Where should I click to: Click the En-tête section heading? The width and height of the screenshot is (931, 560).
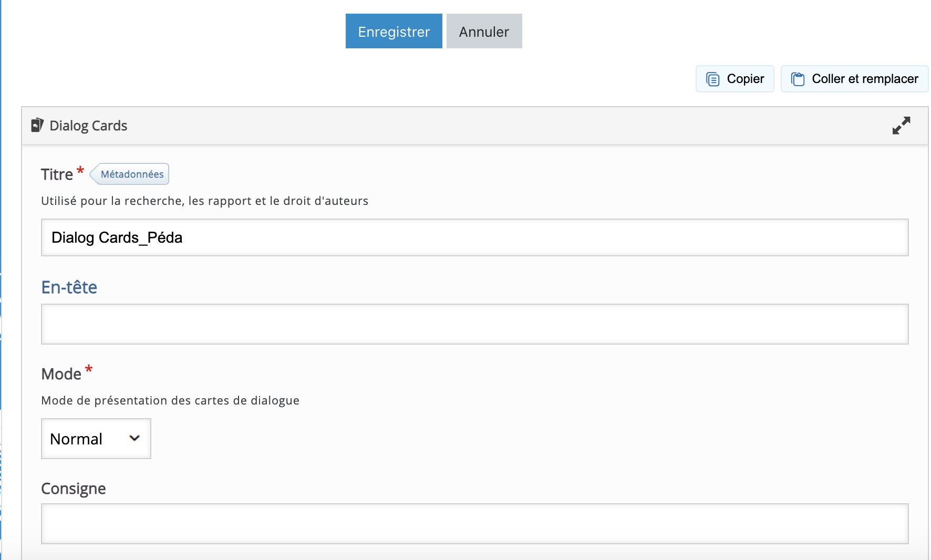coord(69,287)
